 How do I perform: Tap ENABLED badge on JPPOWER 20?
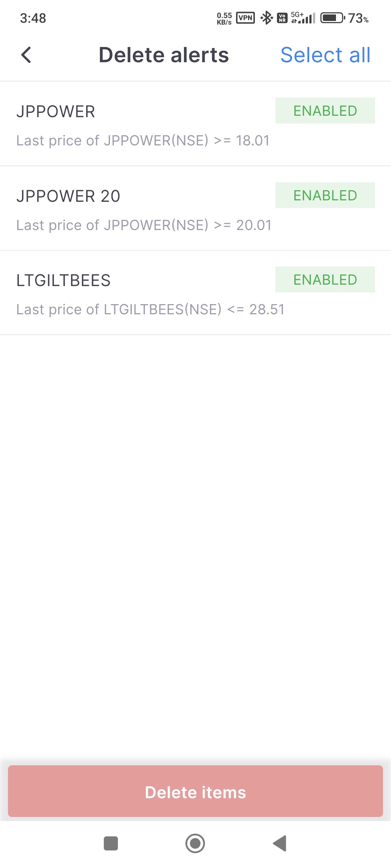[x=325, y=195]
